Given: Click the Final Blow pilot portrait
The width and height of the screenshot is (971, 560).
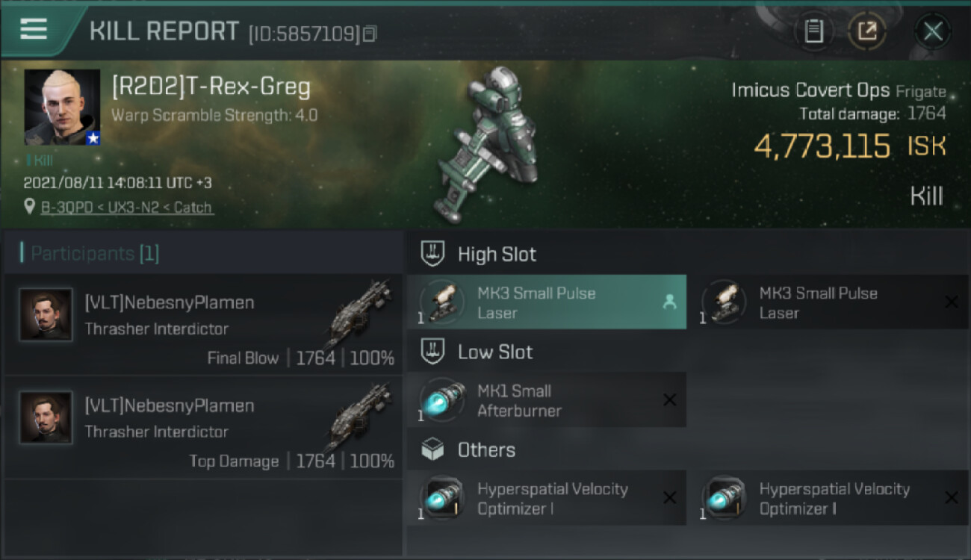Looking at the screenshot, I should tap(46, 315).
